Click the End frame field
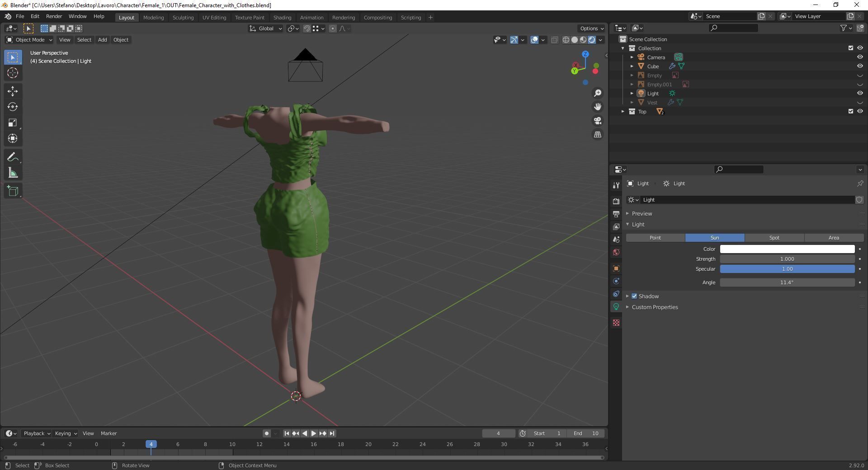 coord(586,433)
